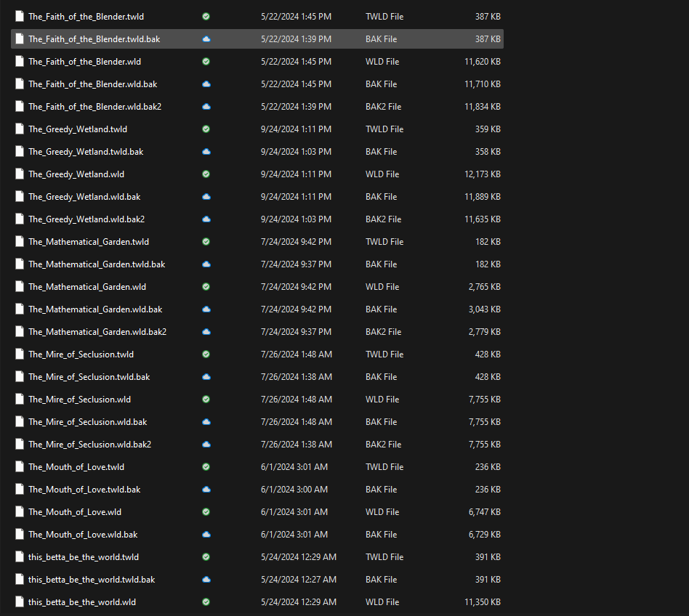Click the synced status icon for The_Mathematical_Garden.twld
Viewport: 689px width, 616px height.
206,242
